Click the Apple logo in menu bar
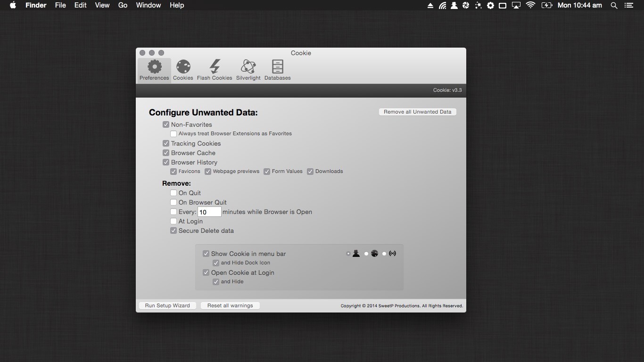The height and width of the screenshot is (362, 644). (x=13, y=5)
